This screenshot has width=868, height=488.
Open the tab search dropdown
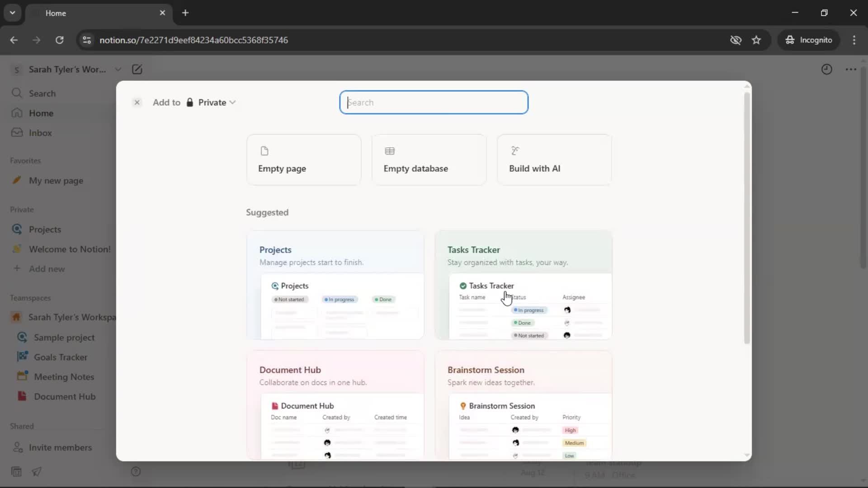point(13,13)
